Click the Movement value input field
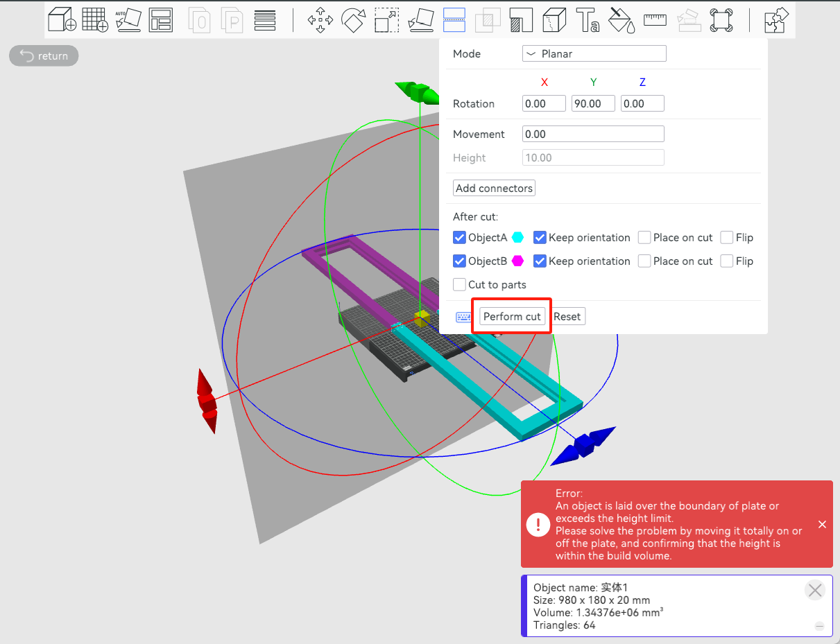Image resolution: width=840 pixels, height=644 pixels. [593, 134]
